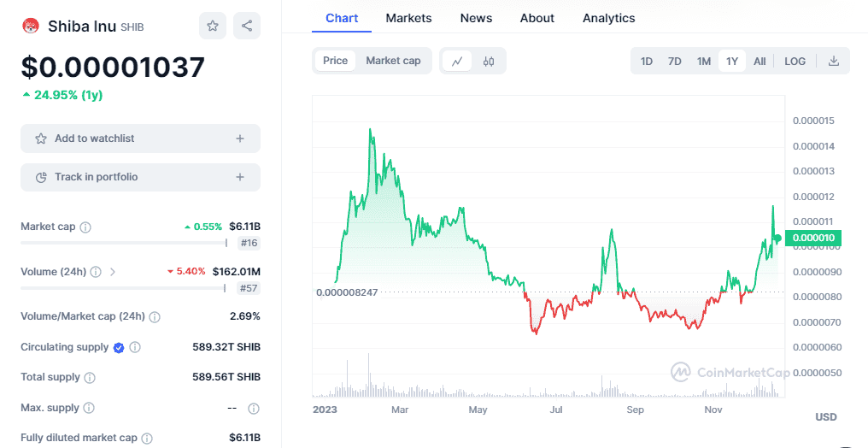Open the Analytics tab

609,18
